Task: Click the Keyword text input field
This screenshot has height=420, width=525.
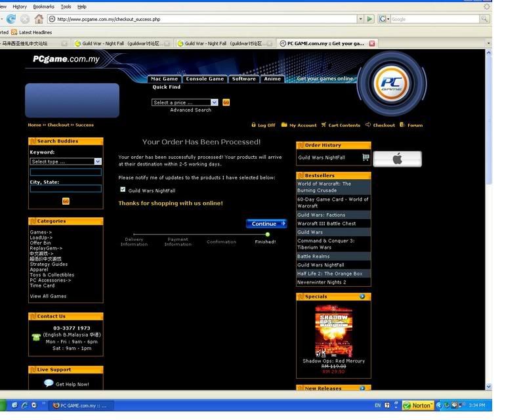Action: click(66, 172)
